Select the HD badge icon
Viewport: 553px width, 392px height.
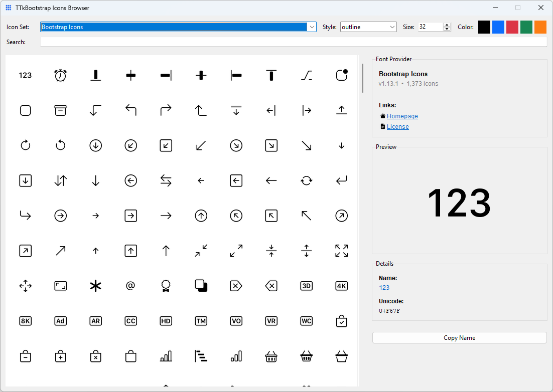[166, 321]
